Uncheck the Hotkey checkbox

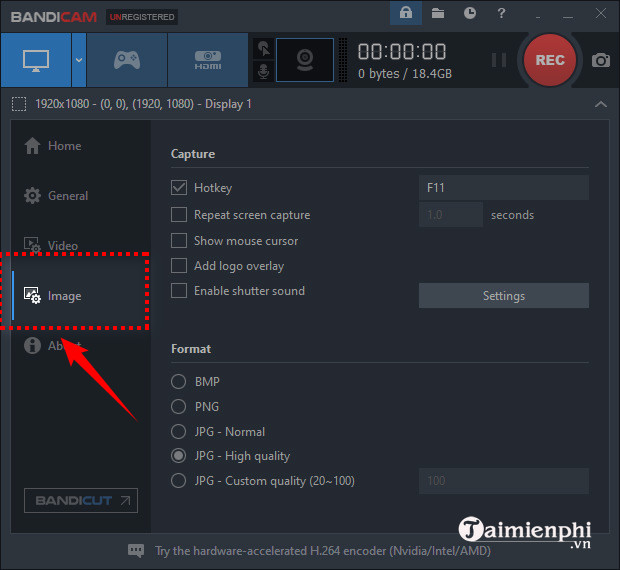(179, 188)
